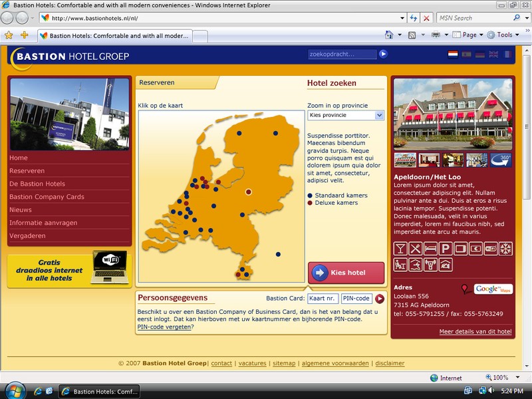This screenshot has height=399, width=532.
Task: Expand the IE Tools menu
Action: [503, 35]
